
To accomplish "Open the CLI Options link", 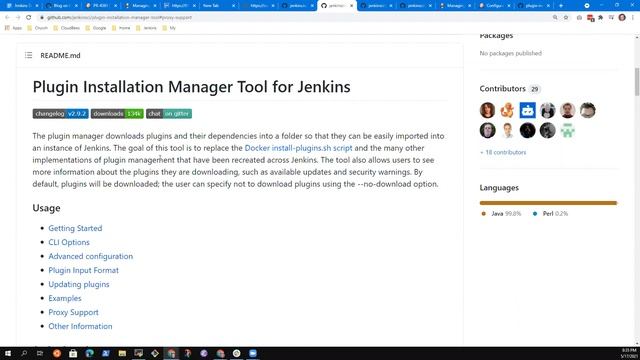I will coord(69,242).
